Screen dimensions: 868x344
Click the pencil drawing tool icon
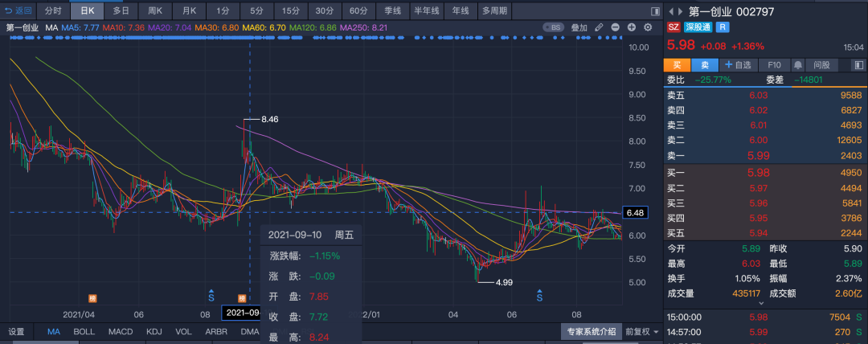(x=599, y=27)
